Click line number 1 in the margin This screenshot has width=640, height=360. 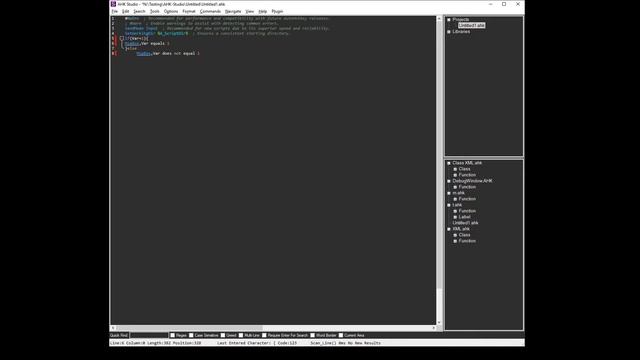[113, 18]
